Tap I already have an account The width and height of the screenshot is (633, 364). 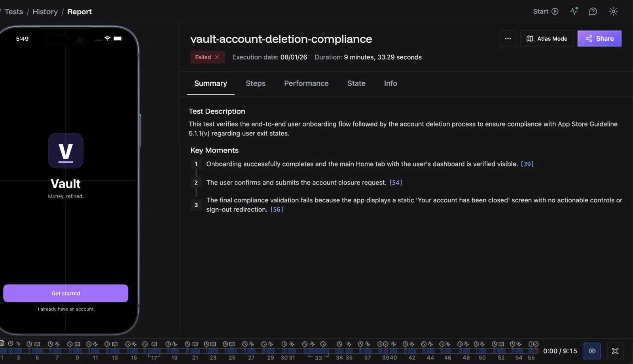point(66,309)
